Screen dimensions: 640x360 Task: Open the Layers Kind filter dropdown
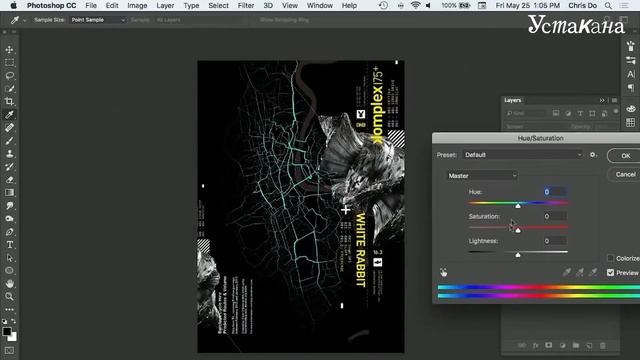pos(525,113)
